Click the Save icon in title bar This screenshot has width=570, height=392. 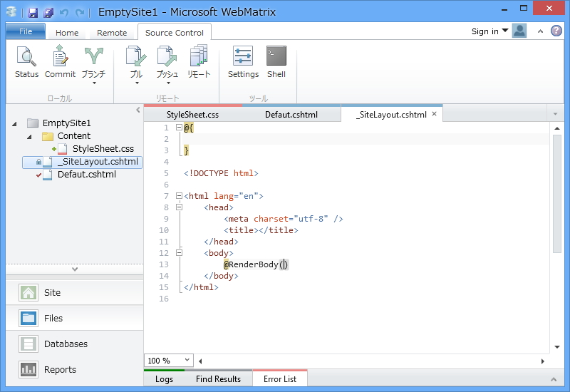33,13
